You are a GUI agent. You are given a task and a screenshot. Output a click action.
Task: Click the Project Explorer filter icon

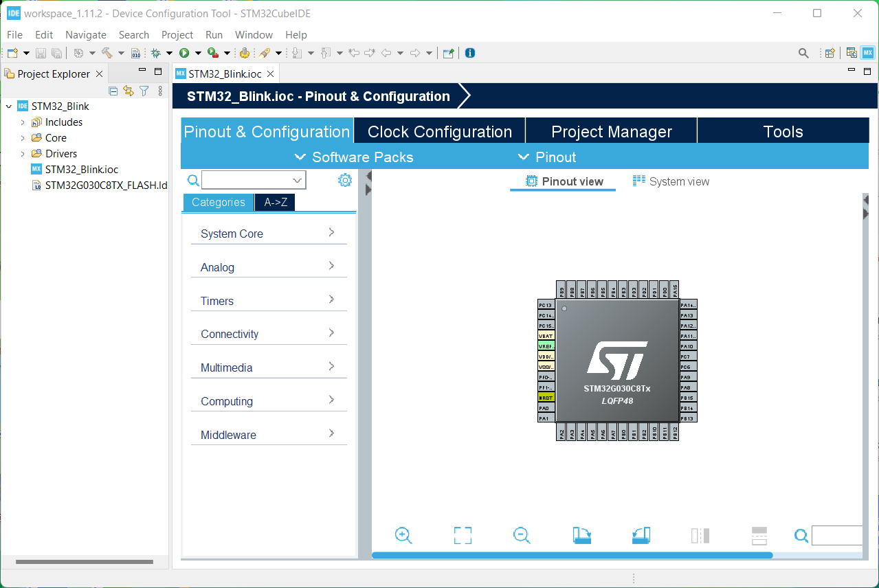point(144,91)
